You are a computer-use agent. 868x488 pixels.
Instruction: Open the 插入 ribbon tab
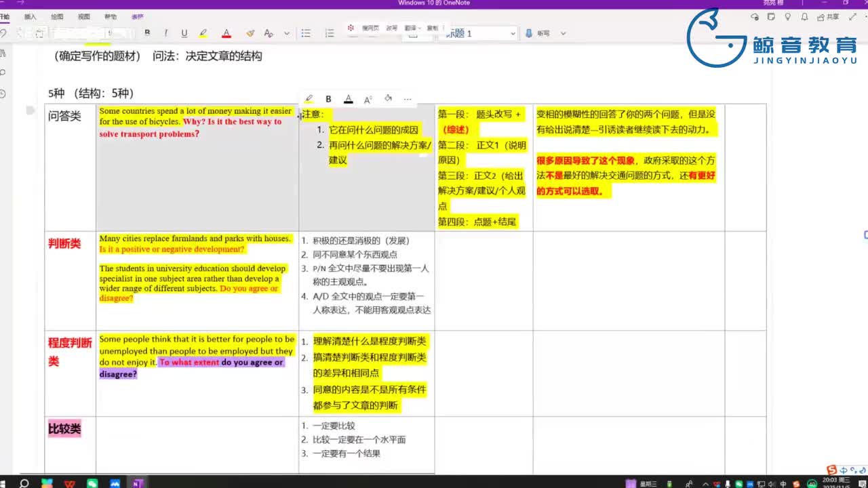click(x=31, y=16)
